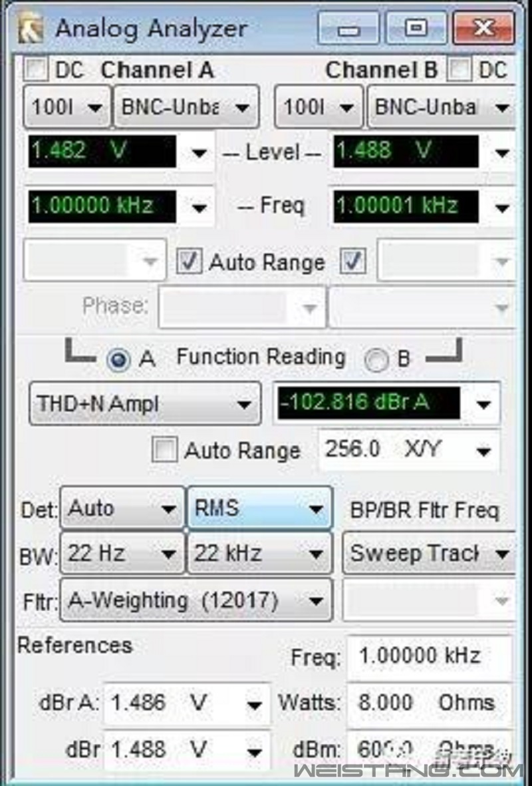The width and height of the screenshot is (532, 786).
Task: Select Function Reading radio button A
Action: [x=120, y=359]
